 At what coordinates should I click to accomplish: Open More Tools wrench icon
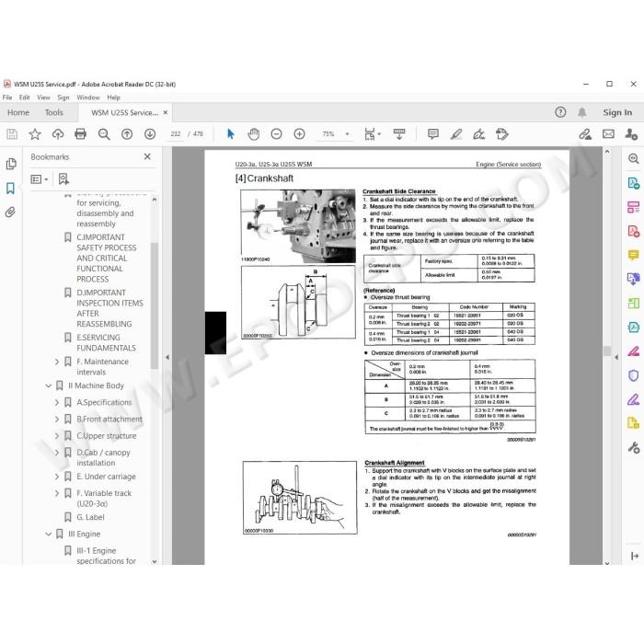tap(633, 447)
